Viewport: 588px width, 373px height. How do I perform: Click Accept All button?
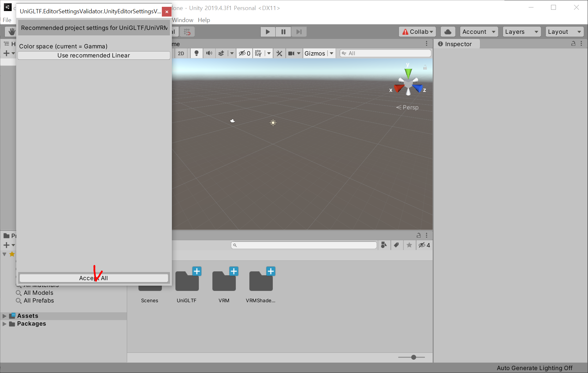[94, 278]
